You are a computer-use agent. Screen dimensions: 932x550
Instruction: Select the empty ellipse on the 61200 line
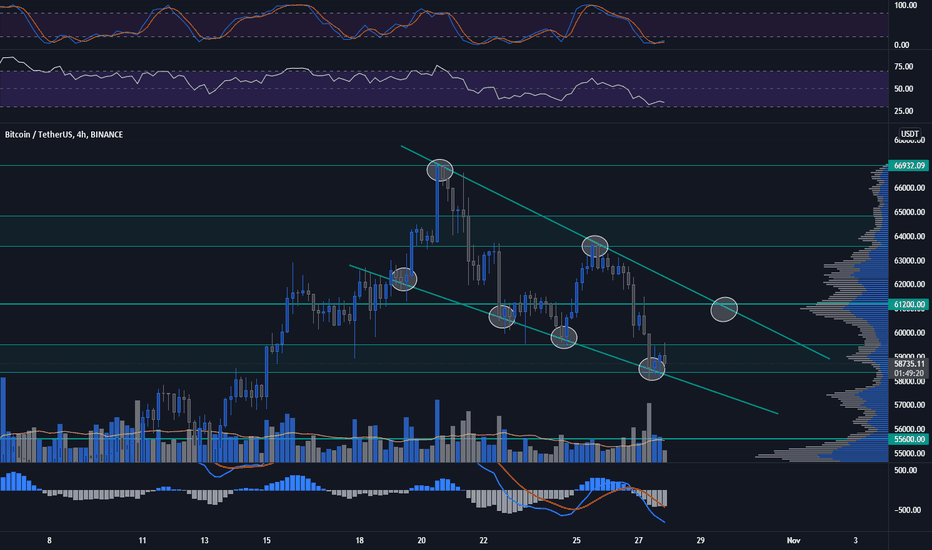pyautogui.click(x=724, y=309)
